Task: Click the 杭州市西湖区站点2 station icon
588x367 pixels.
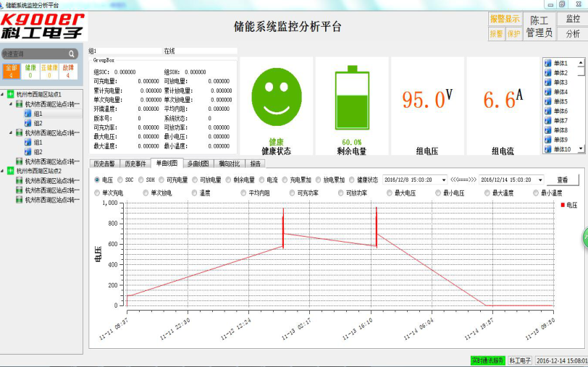Action: click(x=11, y=171)
